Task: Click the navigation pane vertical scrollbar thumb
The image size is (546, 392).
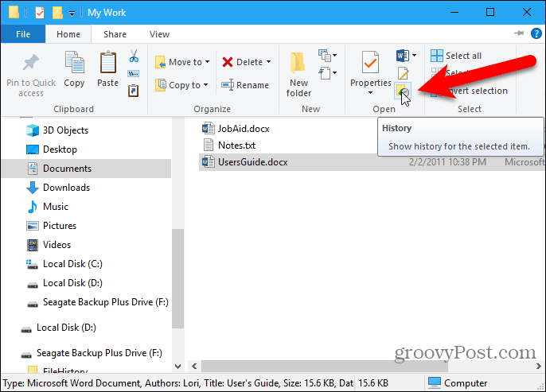Action: 178,278
